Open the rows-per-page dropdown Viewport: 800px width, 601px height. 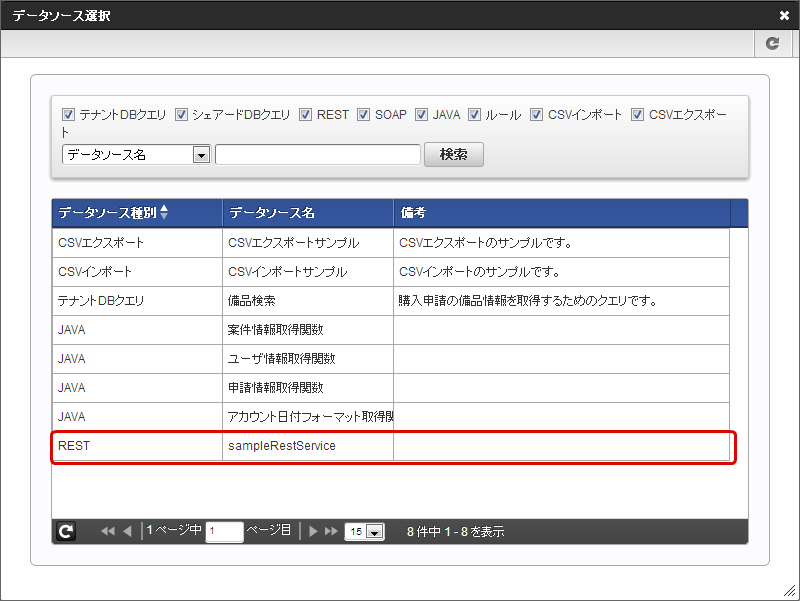(375, 532)
